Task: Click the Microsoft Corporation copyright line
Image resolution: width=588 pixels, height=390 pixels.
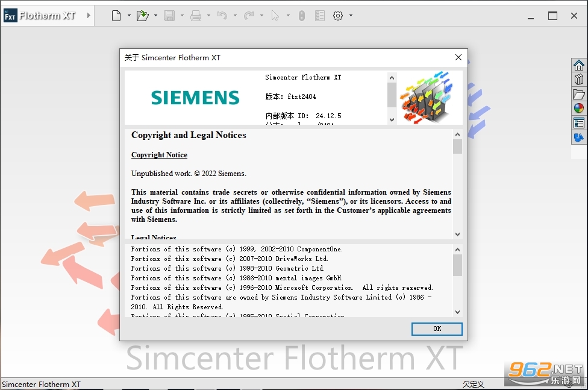Action: pos(281,288)
